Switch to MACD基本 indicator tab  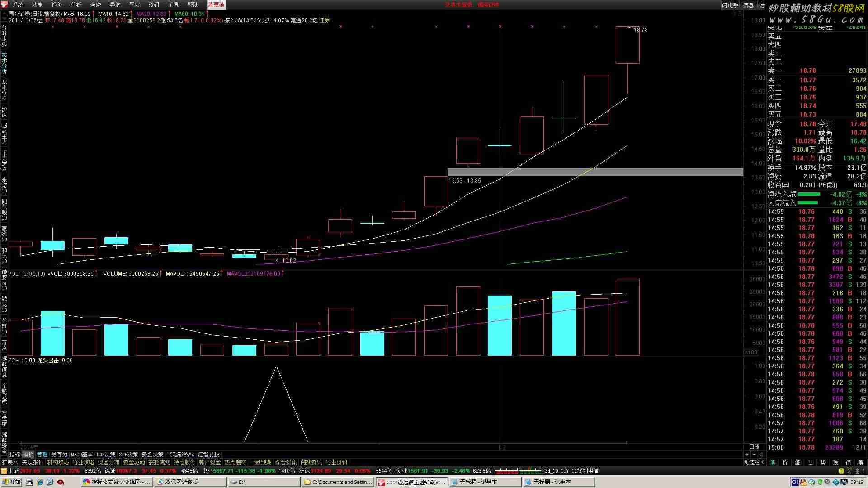pyautogui.click(x=81, y=455)
